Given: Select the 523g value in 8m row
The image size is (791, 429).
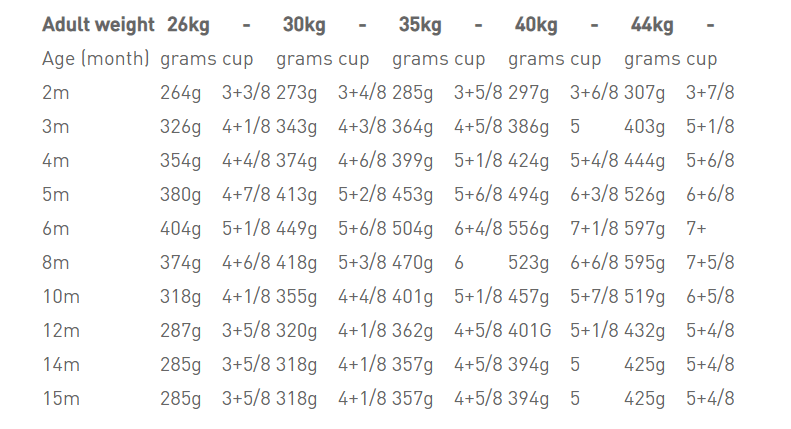Looking at the screenshot, I should [x=528, y=262].
